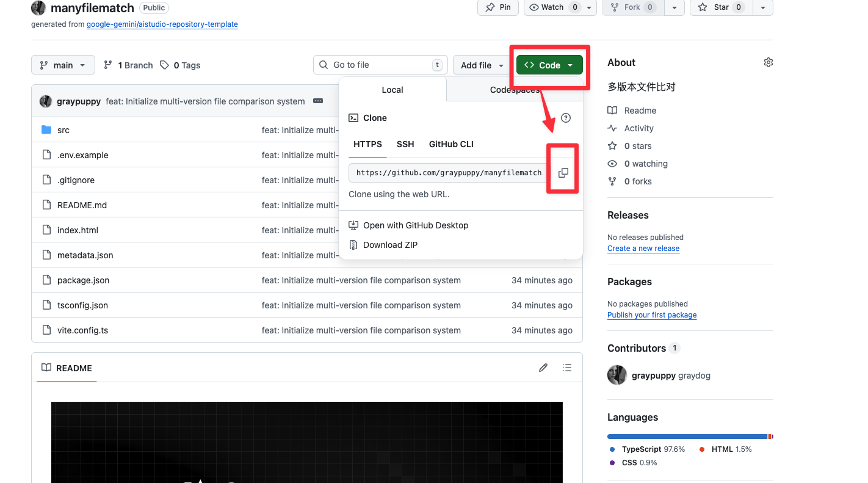Switch to the SSH clone tab

[405, 144]
